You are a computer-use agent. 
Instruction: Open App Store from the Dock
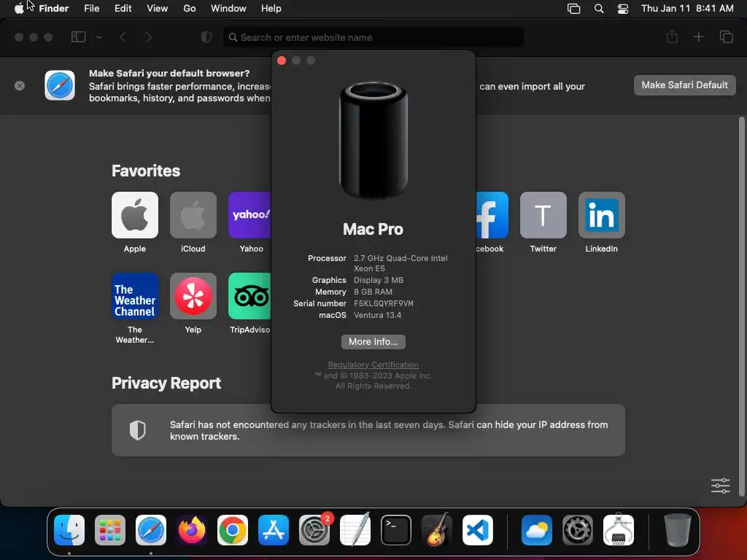[274, 530]
